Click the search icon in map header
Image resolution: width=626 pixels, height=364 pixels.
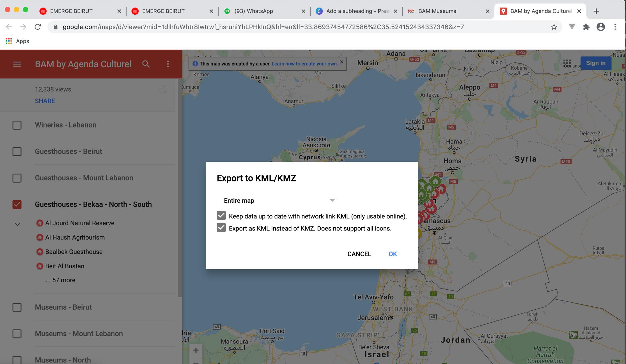146,64
